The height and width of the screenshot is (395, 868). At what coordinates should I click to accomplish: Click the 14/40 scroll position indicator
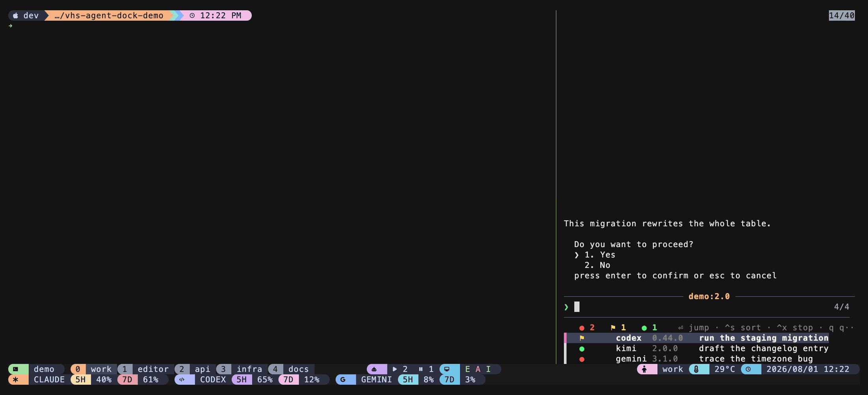842,15
